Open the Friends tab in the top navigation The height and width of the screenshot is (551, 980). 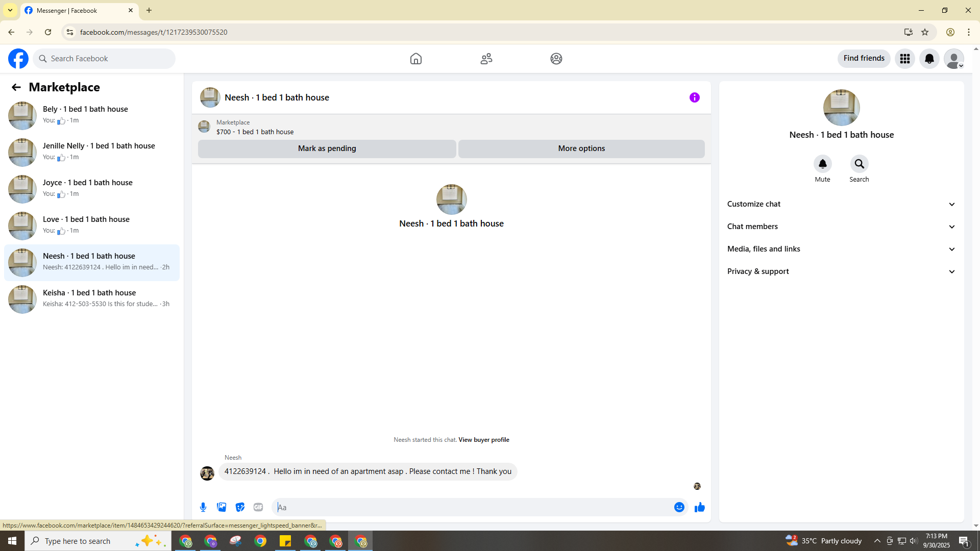(486, 59)
